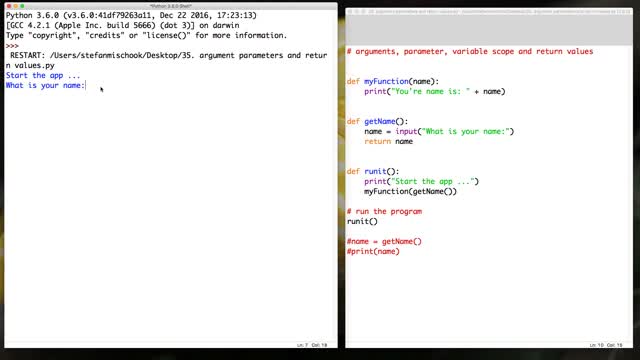
Task: Click the '#print(name)' commented line
Action: (373, 251)
